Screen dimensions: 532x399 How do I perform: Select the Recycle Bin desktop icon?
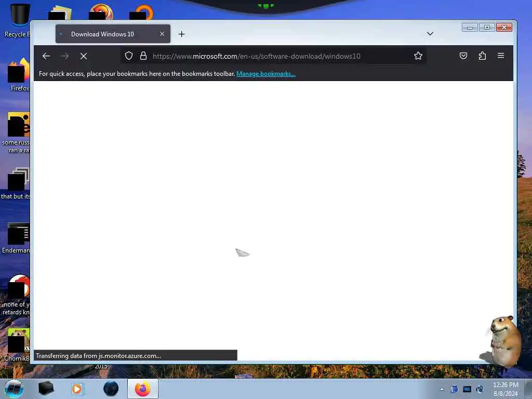coord(17,20)
